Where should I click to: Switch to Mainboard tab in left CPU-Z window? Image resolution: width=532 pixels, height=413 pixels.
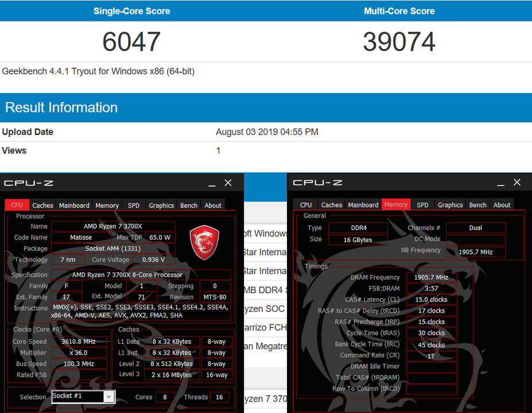[x=74, y=205]
